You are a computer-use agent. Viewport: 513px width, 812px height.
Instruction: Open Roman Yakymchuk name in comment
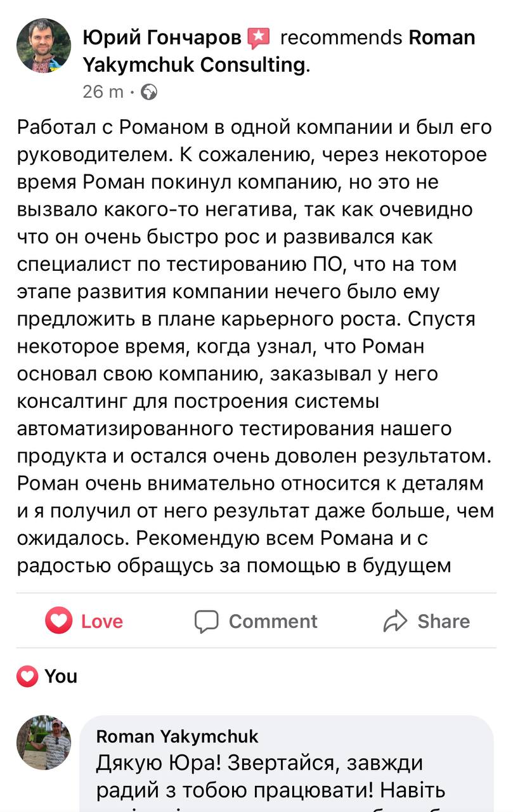[x=178, y=736]
